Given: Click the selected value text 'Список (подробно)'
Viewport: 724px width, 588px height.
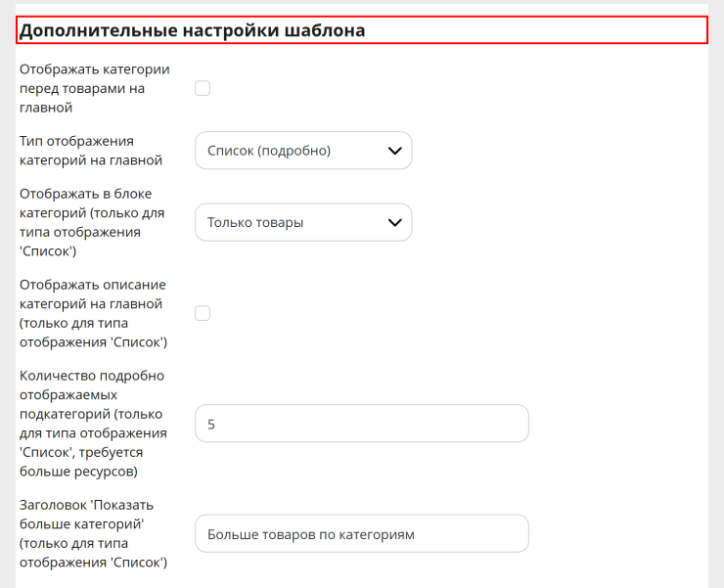Looking at the screenshot, I should tap(269, 151).
